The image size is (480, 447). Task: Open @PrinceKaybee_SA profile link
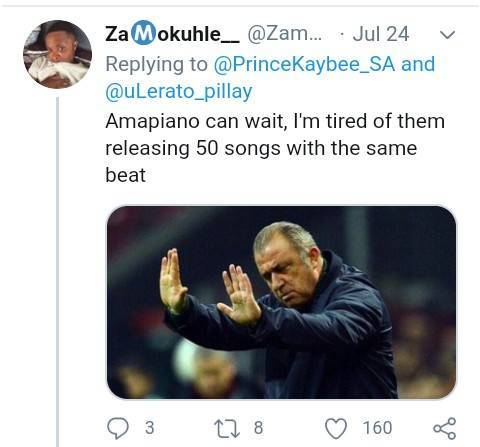[x=304, y=64]
